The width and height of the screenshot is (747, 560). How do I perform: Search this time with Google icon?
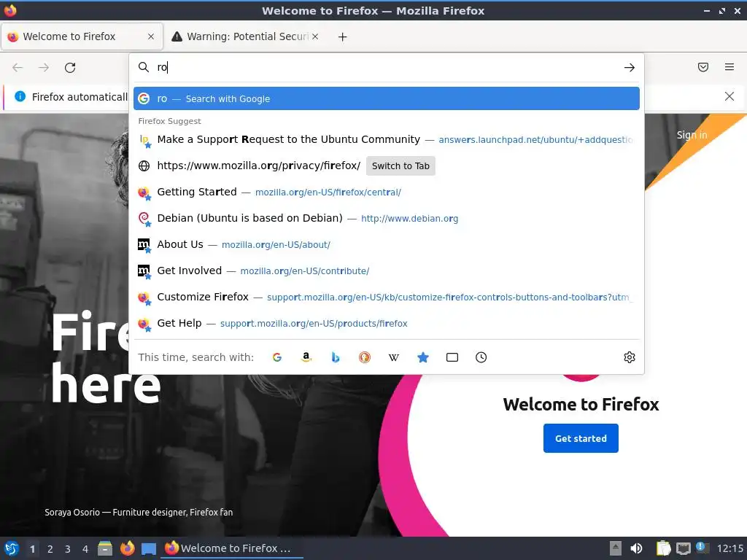tap(276, 357)
